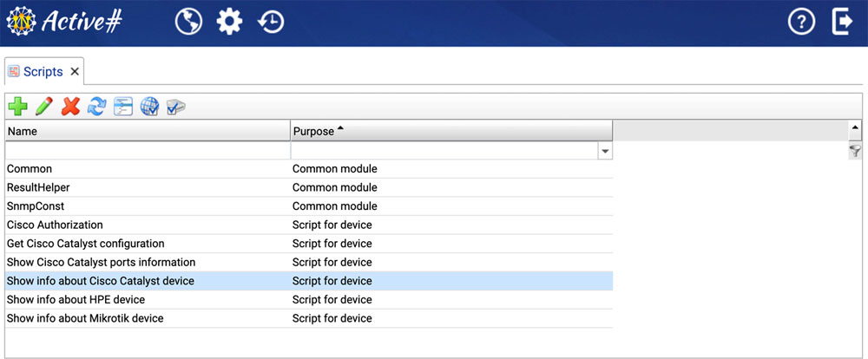Close the Scripts tab
The image size is (868, 359).
75,71
